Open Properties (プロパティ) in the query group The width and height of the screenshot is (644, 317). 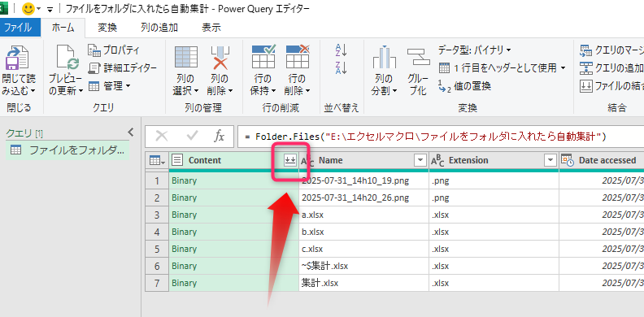point(114,50)
